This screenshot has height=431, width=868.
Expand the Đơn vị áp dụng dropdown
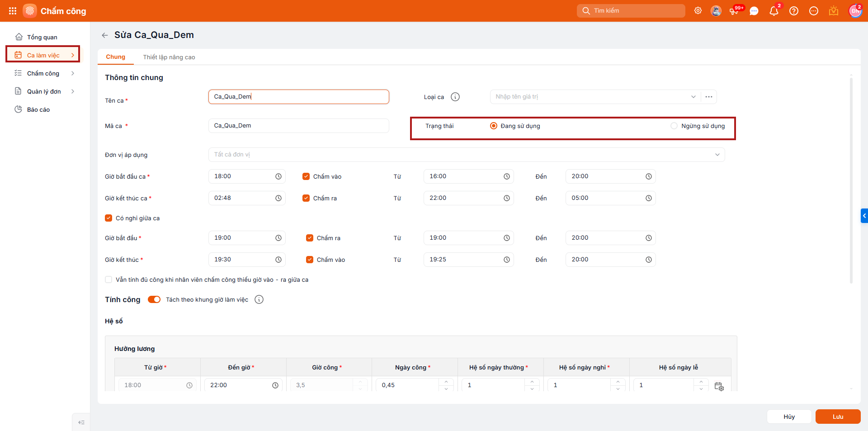tap(717, 155)
